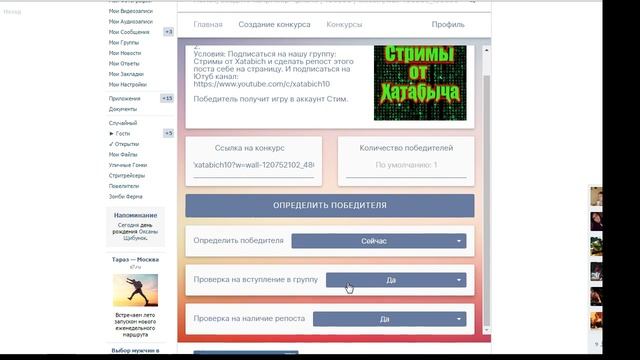Screen dimensions: 640x360
Task: Open Мои Сообщения in sidebar
Action: click(x=129, y=32)
